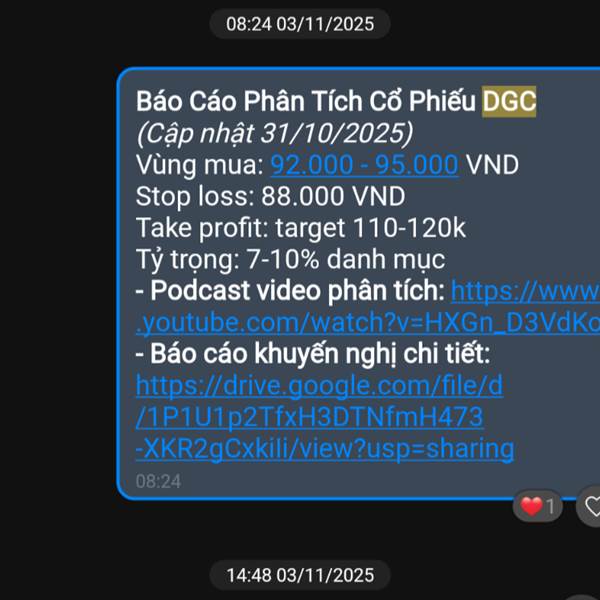
Task: Click the 08:24 03/11/2025 date separator
Action: pyautogui.click(x=300, y=24)
